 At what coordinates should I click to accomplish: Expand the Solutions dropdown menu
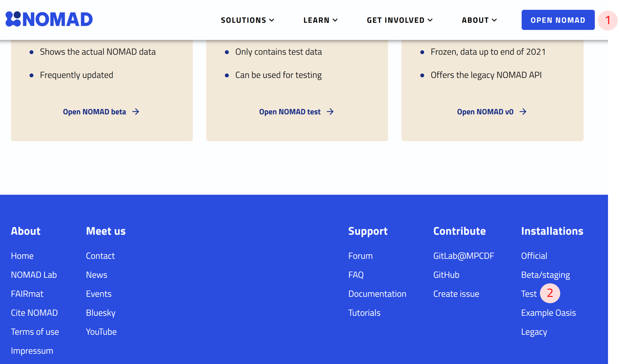pos(247,20)
